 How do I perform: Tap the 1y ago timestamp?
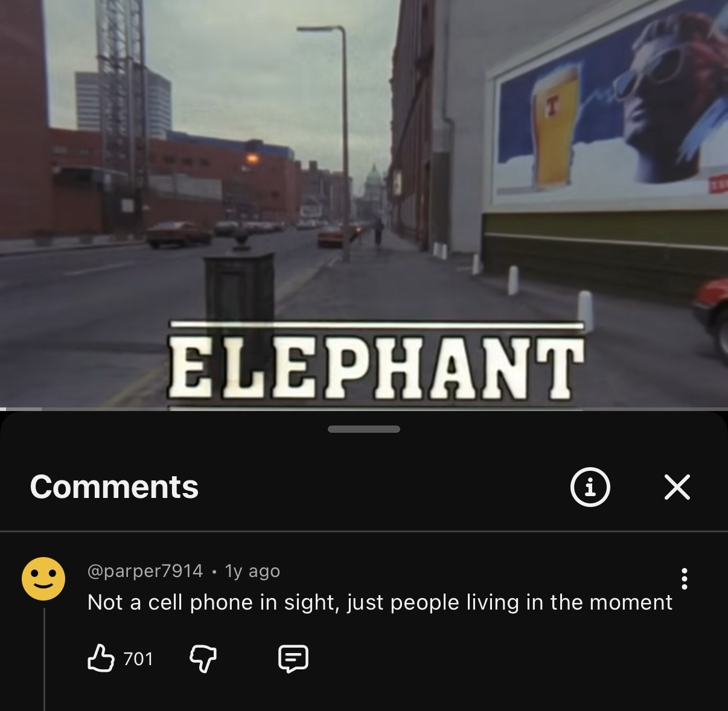click(x=252, y=570)
